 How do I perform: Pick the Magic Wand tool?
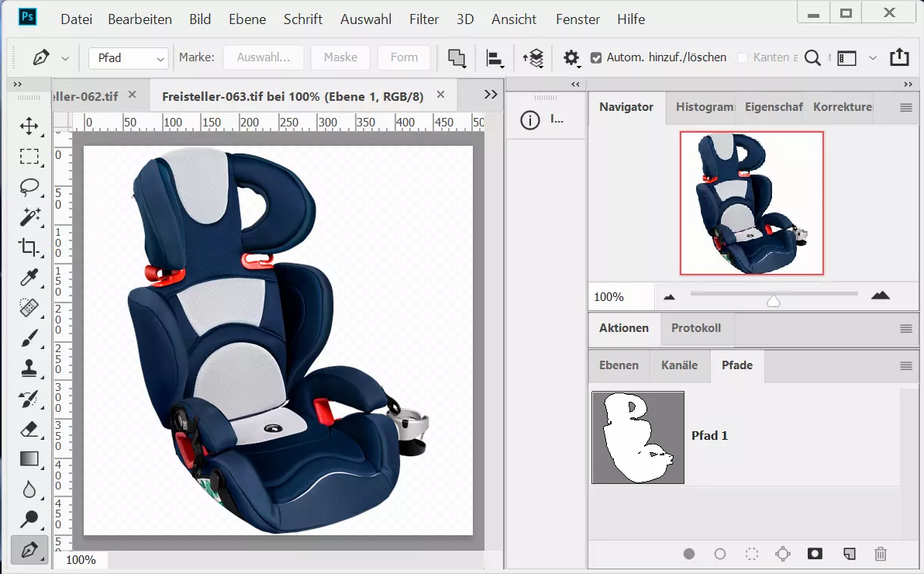tap(29, 217)
